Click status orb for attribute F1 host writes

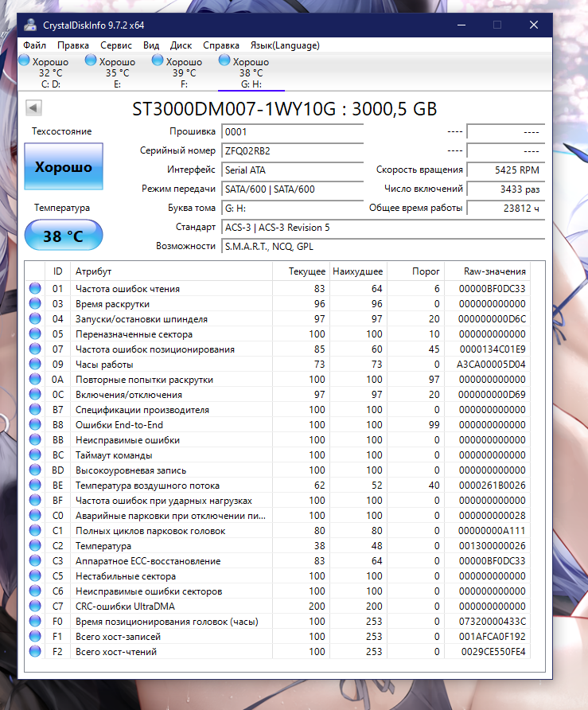click(35, 636)
